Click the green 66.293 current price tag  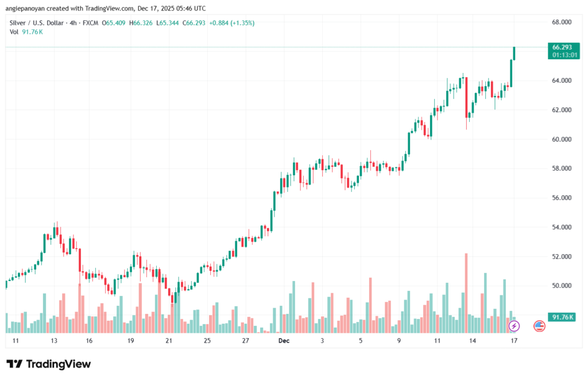click(561, 47)
